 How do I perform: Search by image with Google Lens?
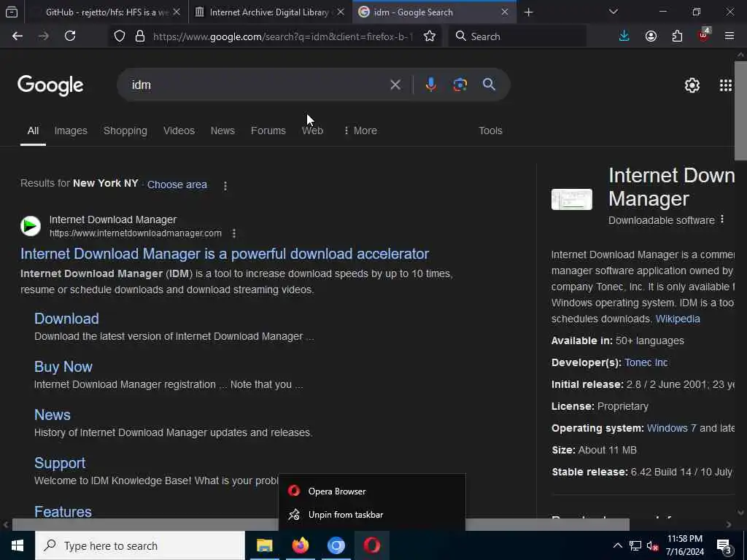pyautogui.click(x=460, y=85)
